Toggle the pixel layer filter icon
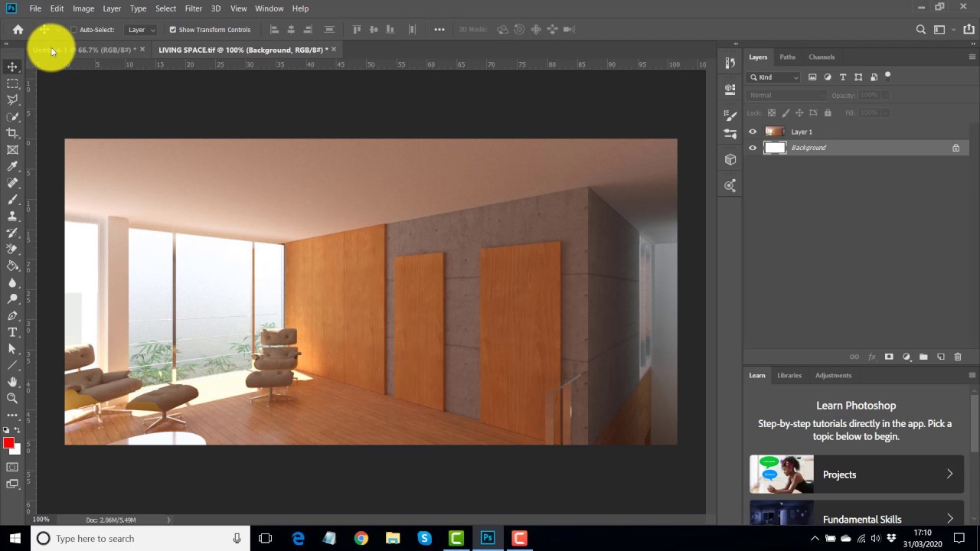This screenshot has width=980, height=551. 812,77
